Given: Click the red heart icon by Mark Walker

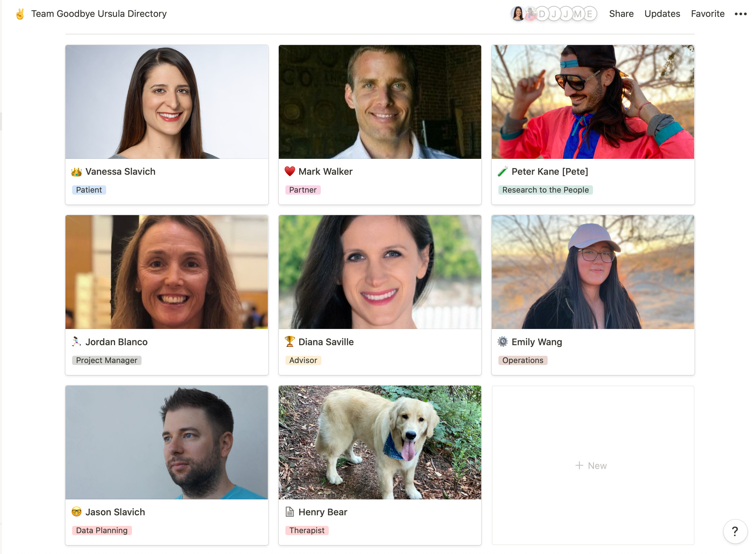Looking at the screenshot, I should (289, 171).
